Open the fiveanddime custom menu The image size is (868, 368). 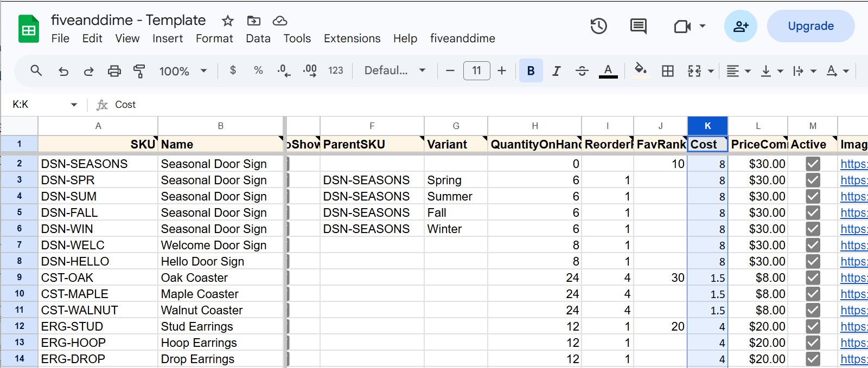click(463, 38)
